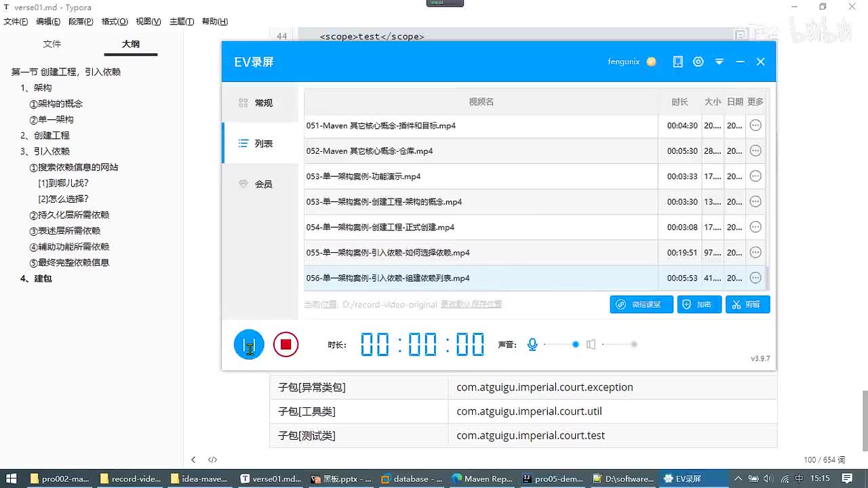This screenshot has width=868, height=488.
Task: Click the fengunix member coin icon
Action: coord(652,62)
